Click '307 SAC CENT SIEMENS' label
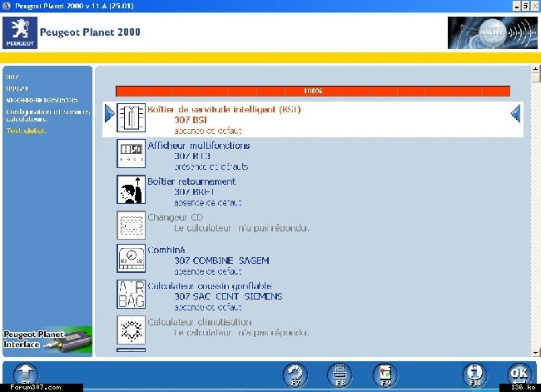Screen dimensions: 541x392 [x=228, y=296]
